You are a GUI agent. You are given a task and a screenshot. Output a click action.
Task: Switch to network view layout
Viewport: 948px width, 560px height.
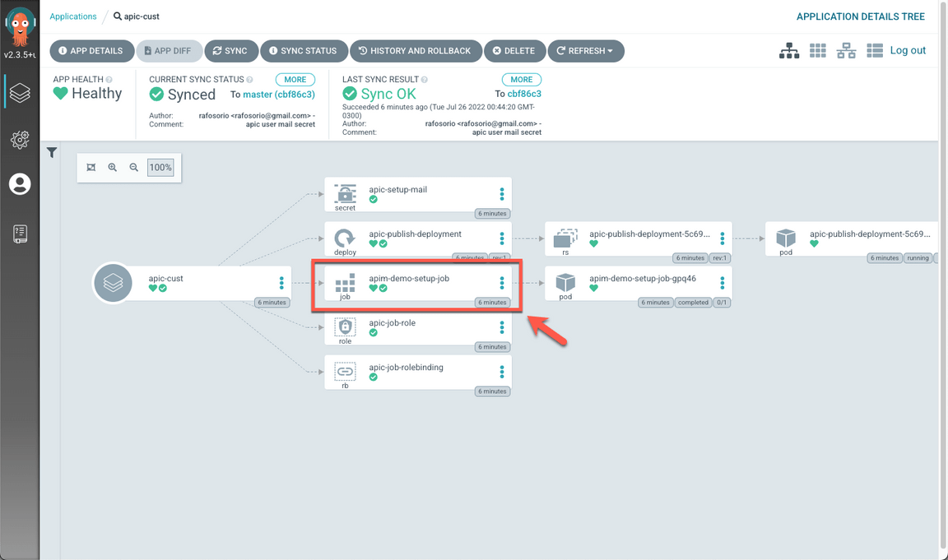click(846, 51)
